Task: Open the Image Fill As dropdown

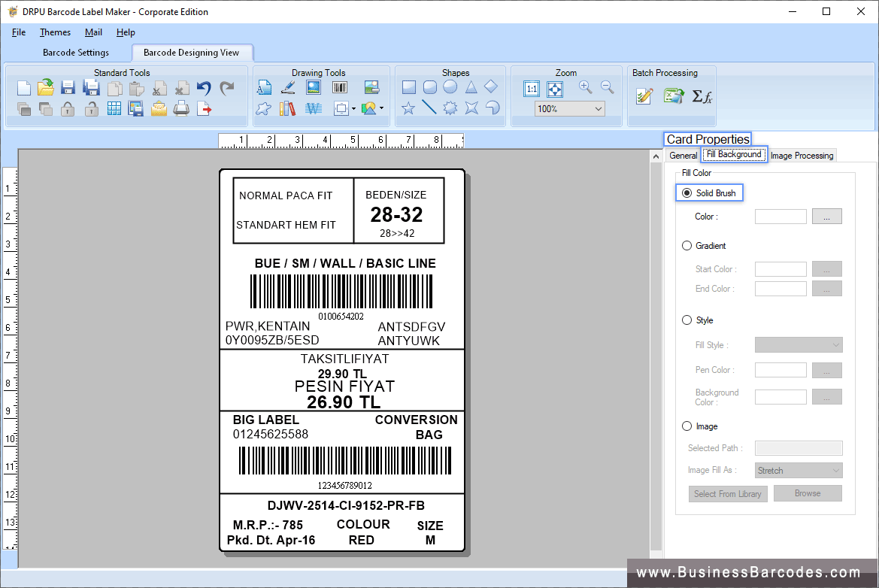Action: [798, 469]
